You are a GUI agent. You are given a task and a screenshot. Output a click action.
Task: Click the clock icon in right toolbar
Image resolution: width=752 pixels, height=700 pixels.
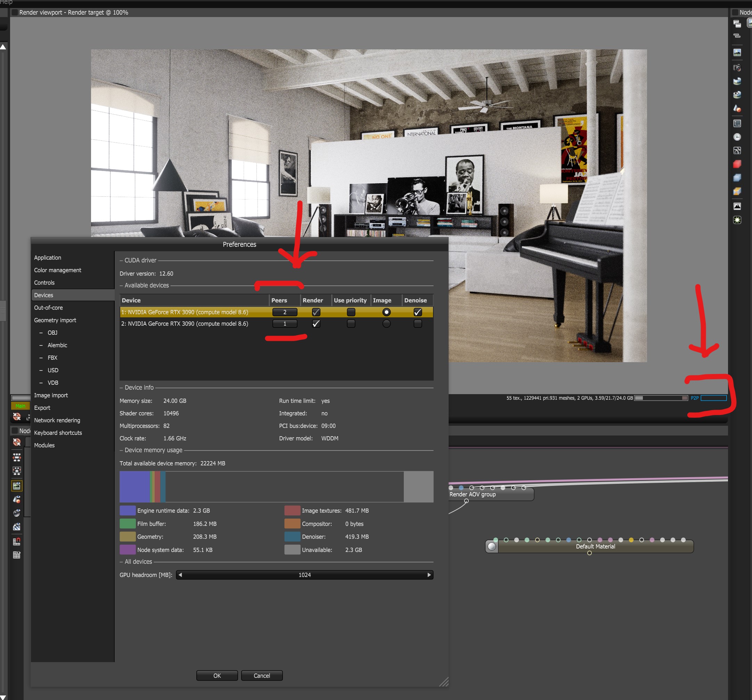737,137
